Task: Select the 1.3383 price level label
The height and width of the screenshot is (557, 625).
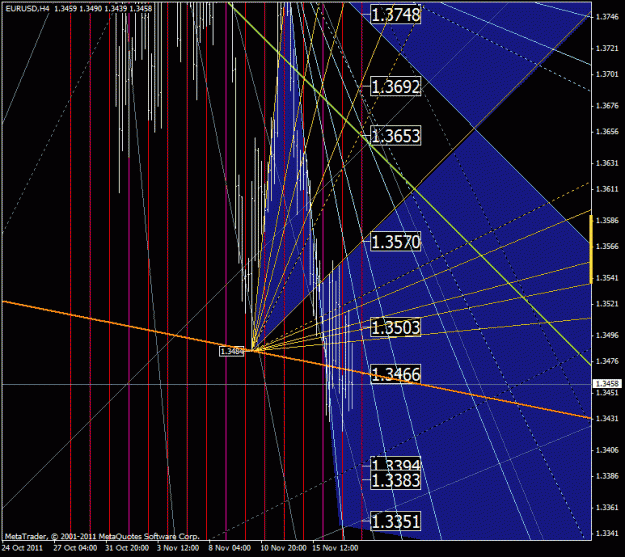Action: pos(395,480)
